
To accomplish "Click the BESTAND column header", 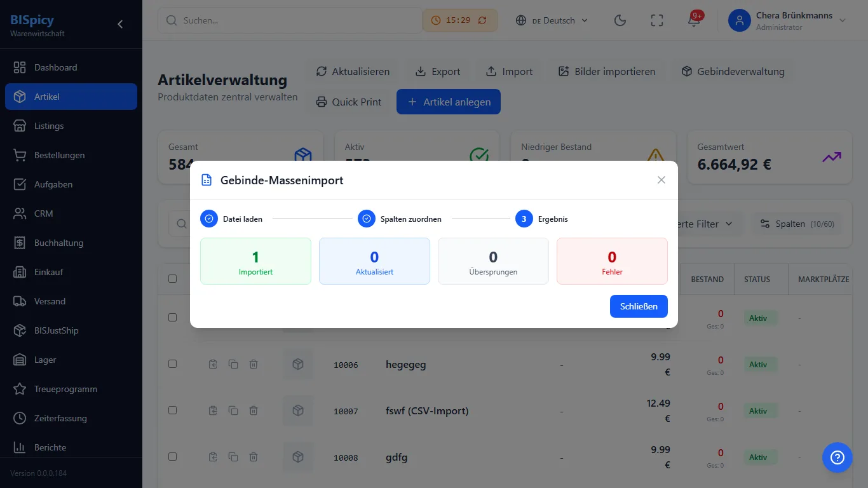I will click(x=707, y=279).
